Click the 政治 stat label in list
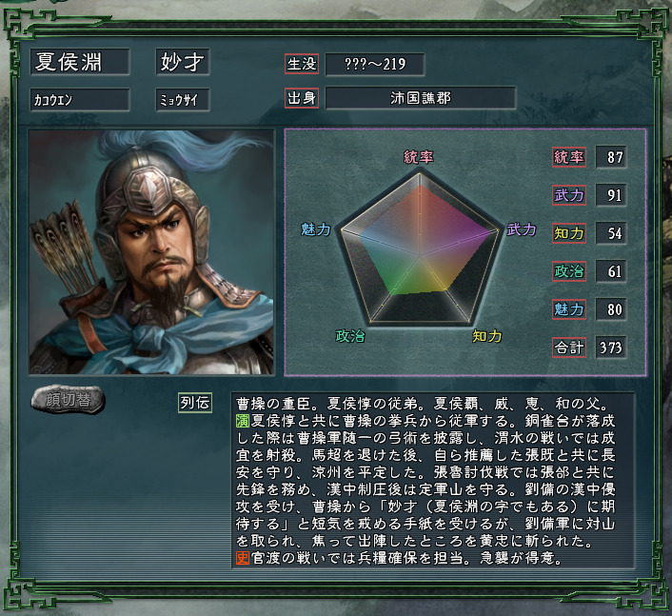Screen dimensions: 672x616 coord(569,271)
